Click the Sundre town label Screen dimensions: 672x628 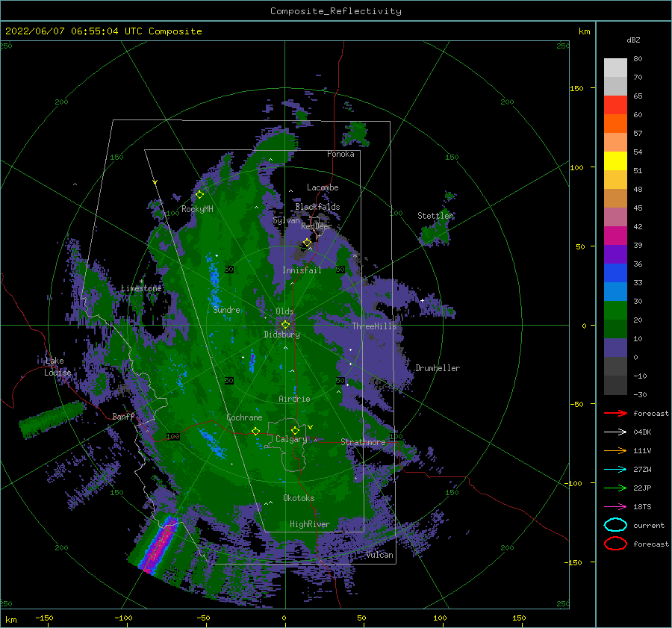tap(226, 309)
